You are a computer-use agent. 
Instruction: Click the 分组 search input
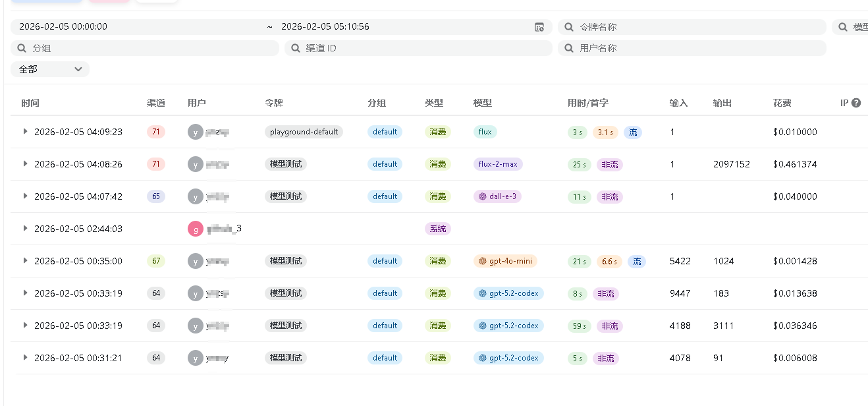point(151,48)
